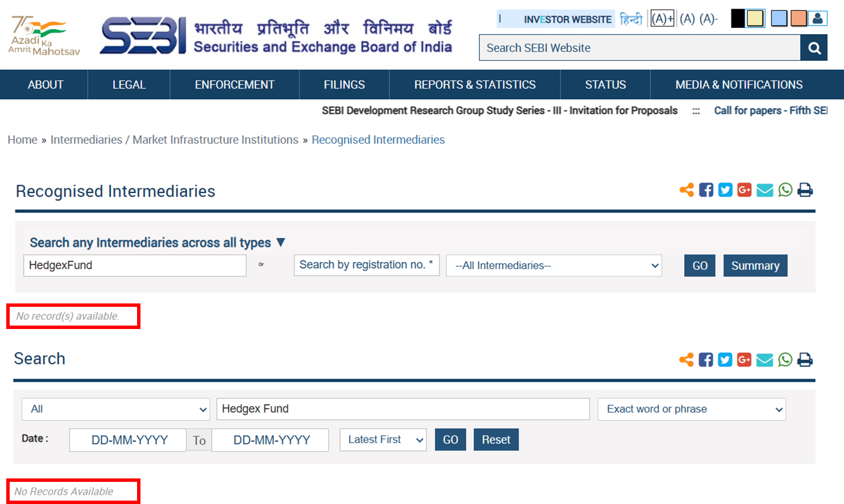Open the STATUS menu
This screenshot has height=504, width=844.
coord(605,85)
